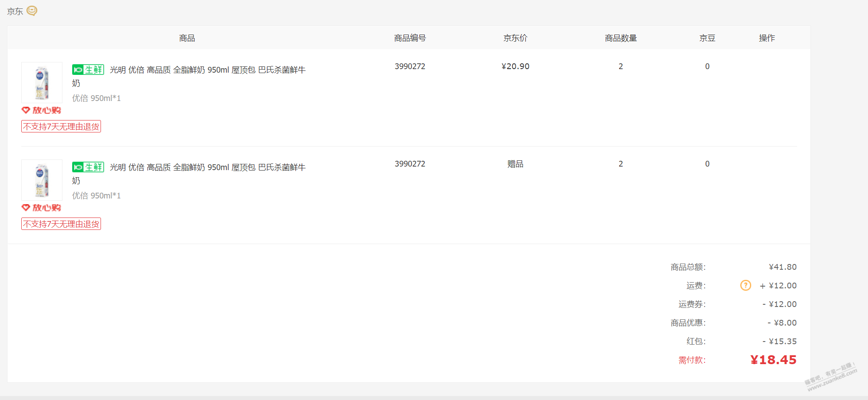Screen dimensions: 868x400
Task: Select the 商品编号 column header
Action: [410, 38]
